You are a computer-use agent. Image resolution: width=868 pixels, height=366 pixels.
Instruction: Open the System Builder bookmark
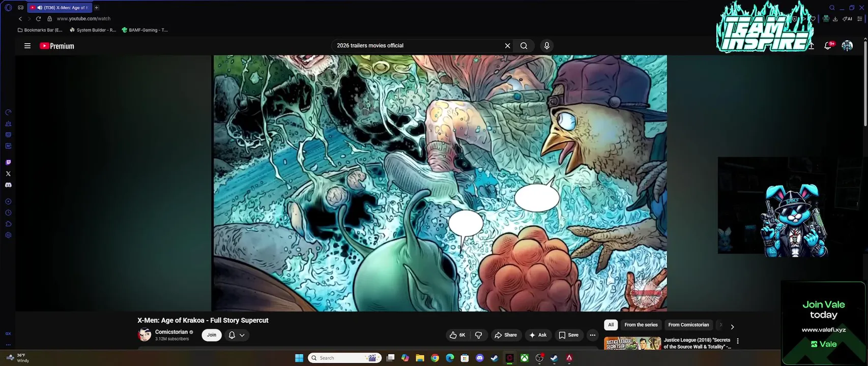93,30
